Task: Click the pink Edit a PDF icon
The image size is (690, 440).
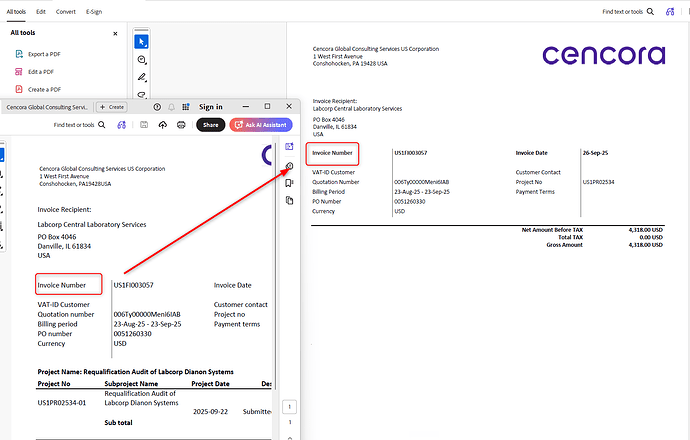Action: (19, 72)
